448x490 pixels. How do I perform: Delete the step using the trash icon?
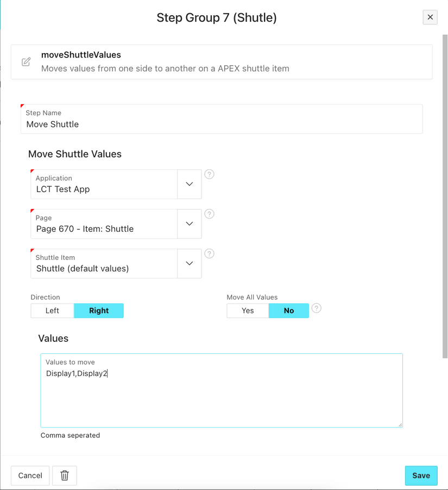tap(65, 475)
